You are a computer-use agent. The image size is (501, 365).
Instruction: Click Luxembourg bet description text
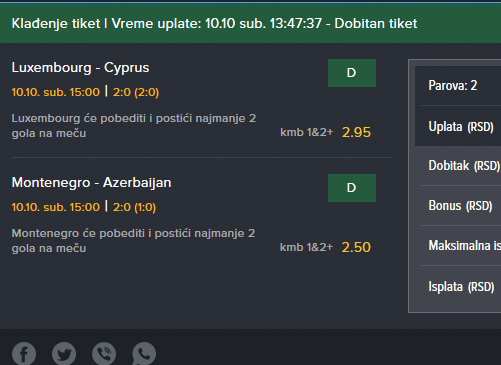(x=134, y=126)
